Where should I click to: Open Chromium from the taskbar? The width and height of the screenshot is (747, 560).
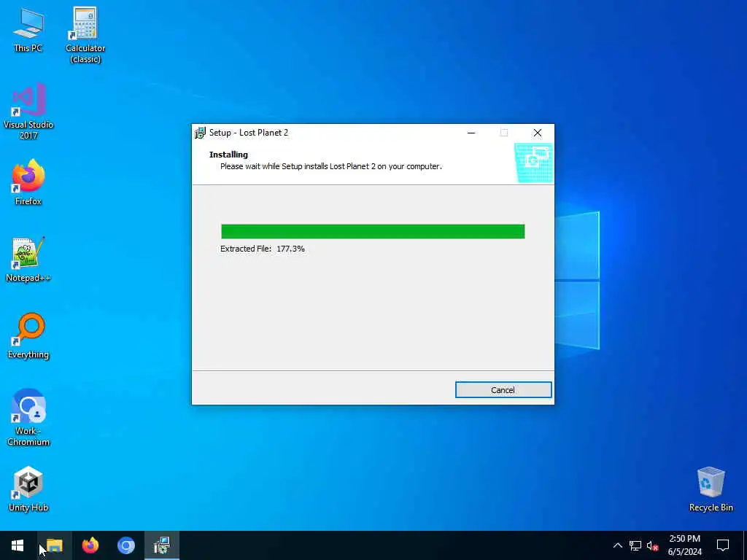(x=126, y=545)
